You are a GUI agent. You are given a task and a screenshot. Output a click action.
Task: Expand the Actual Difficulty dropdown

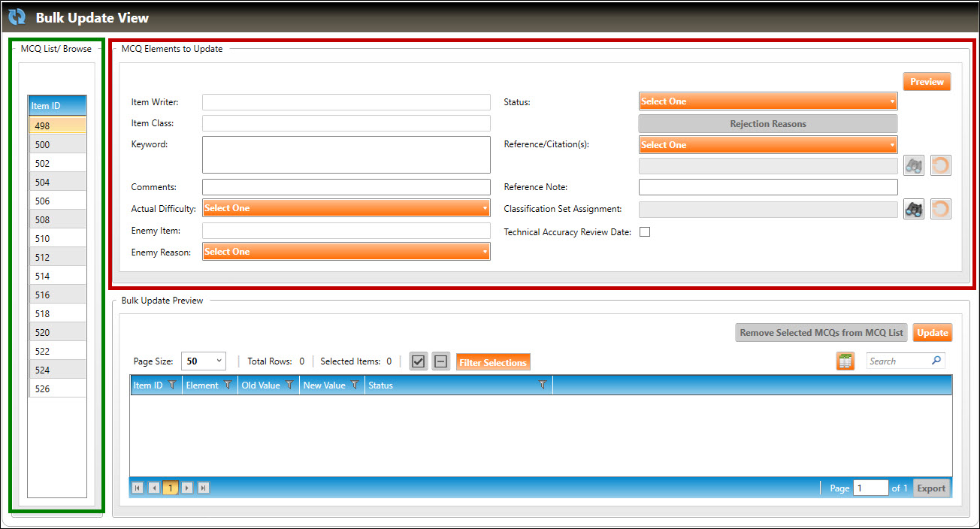click(x=346, y=208)
